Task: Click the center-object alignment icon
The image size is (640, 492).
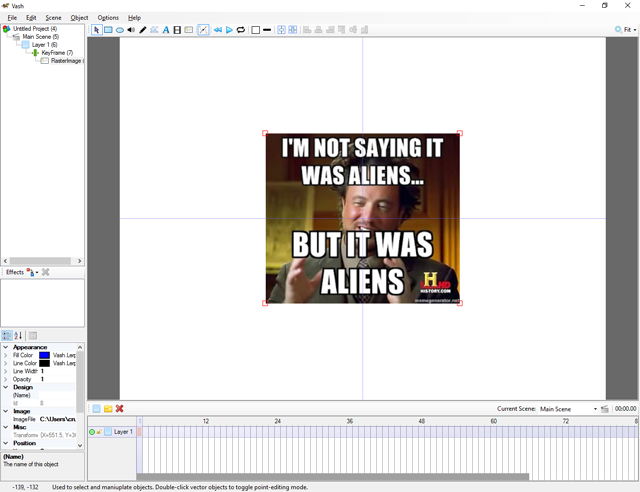Action: click(281, 30)
